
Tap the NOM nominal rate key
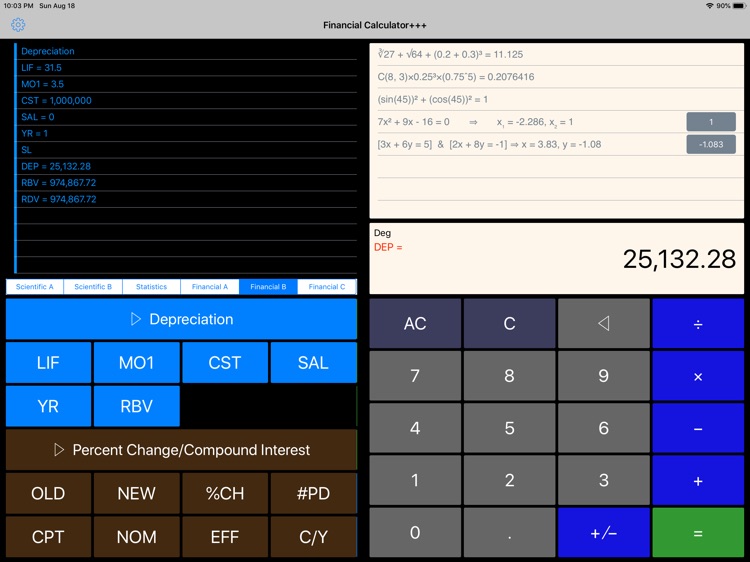click(x=137, y=537)
